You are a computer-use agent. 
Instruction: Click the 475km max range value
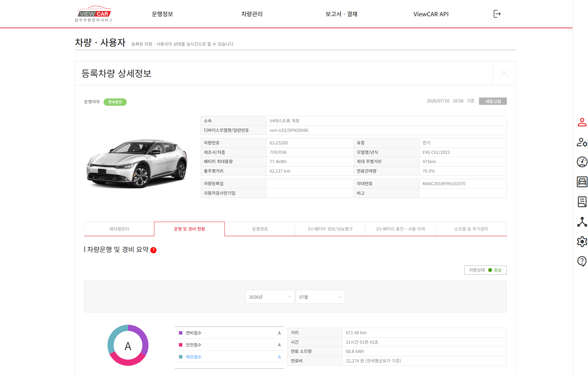pos(429,162)
